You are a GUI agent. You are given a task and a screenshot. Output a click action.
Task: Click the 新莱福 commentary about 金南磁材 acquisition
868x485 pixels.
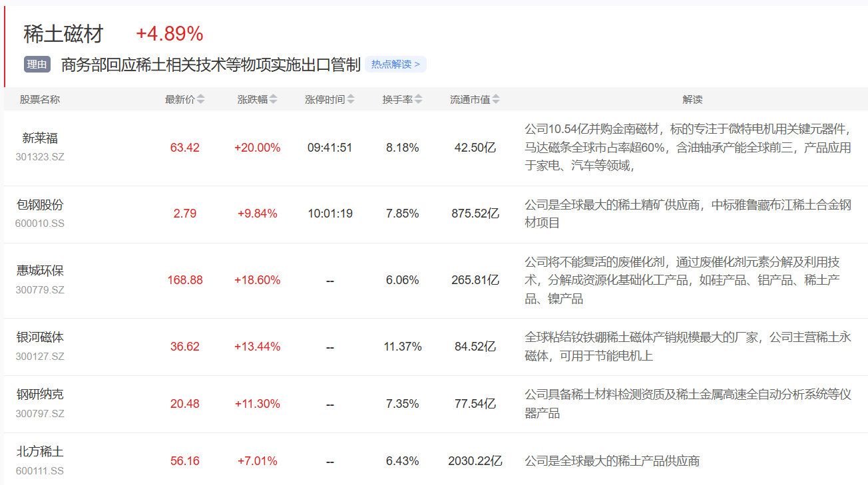click(x=688, y=148)
